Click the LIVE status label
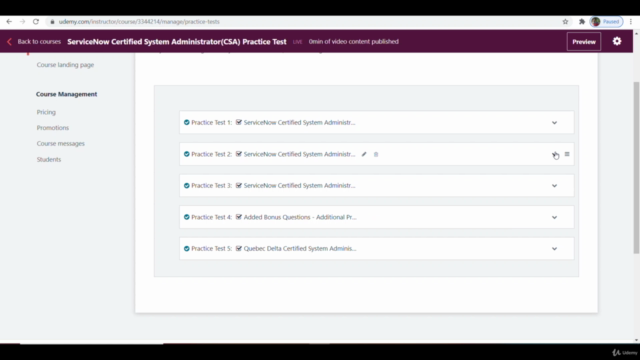This screenshot has height=360, width=640. point(297,42)
